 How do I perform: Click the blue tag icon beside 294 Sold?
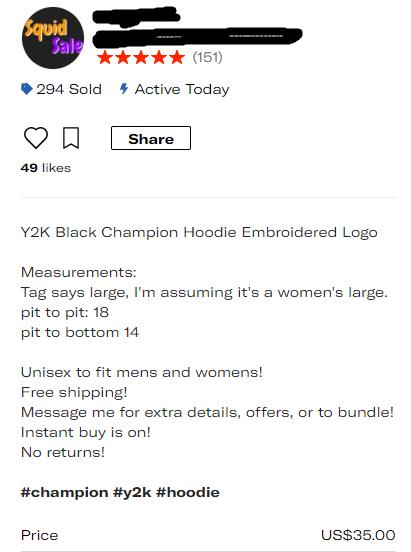point(27,89)
